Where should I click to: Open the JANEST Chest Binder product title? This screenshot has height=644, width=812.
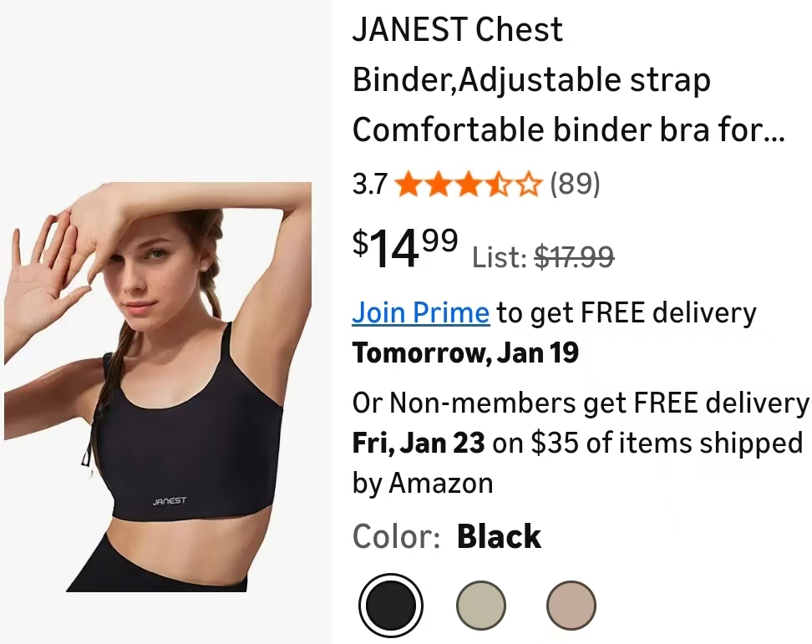568,79
